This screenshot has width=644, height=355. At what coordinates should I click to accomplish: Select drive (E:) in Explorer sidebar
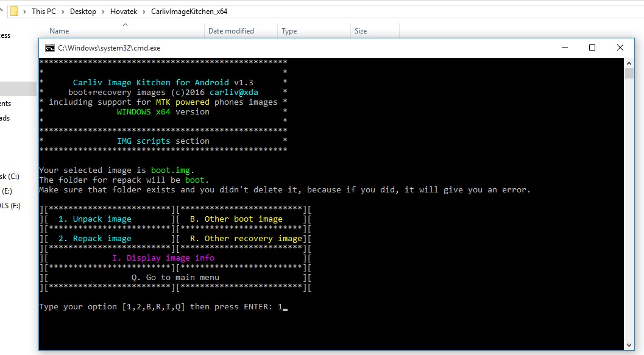point(7,191)
